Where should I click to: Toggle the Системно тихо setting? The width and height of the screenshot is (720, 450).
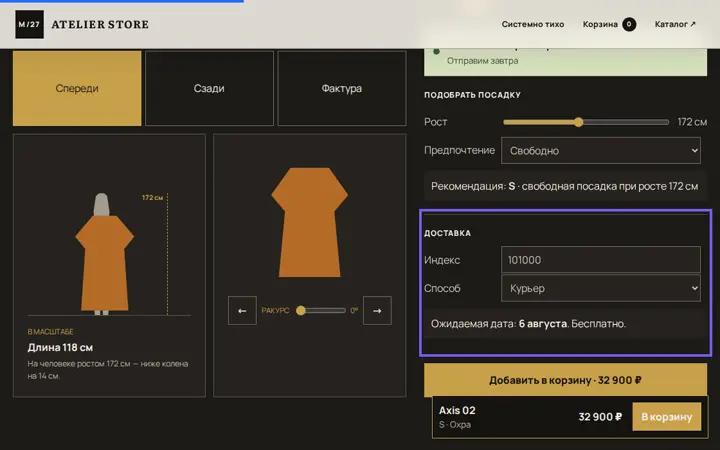click(533, 24)
